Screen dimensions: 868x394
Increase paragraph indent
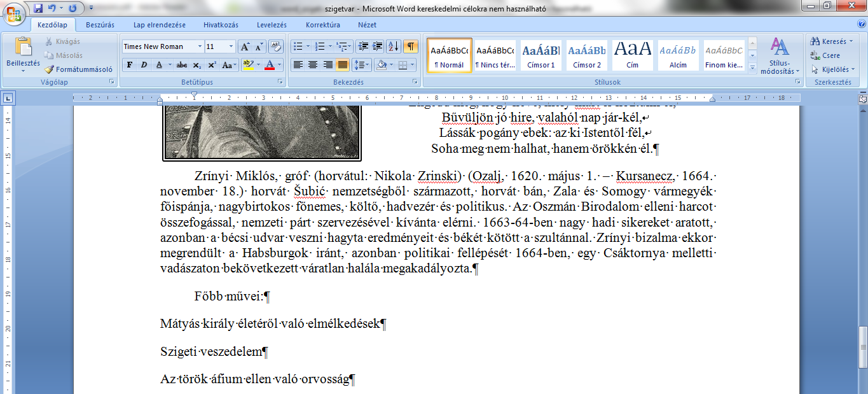coord(378,46)
